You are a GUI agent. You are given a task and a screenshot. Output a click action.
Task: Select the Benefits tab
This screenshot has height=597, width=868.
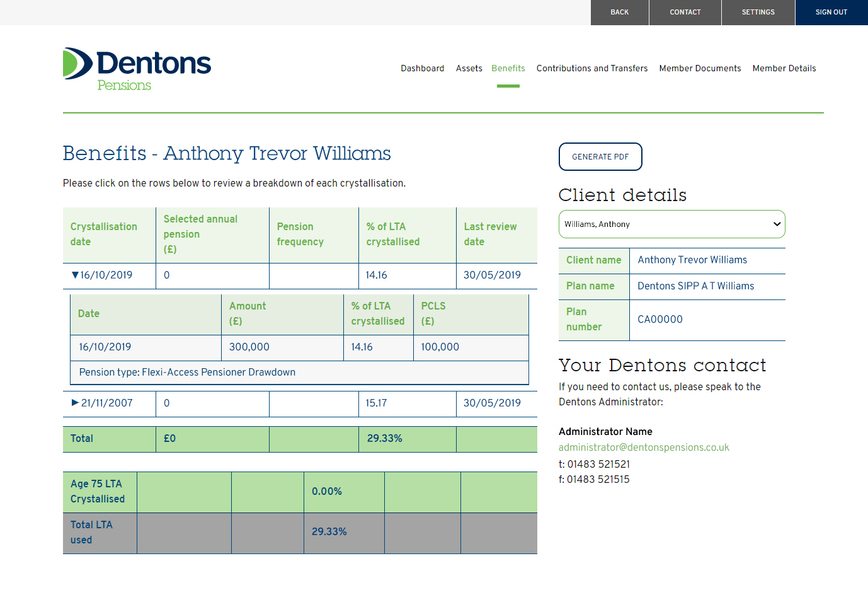pos(508,68)
